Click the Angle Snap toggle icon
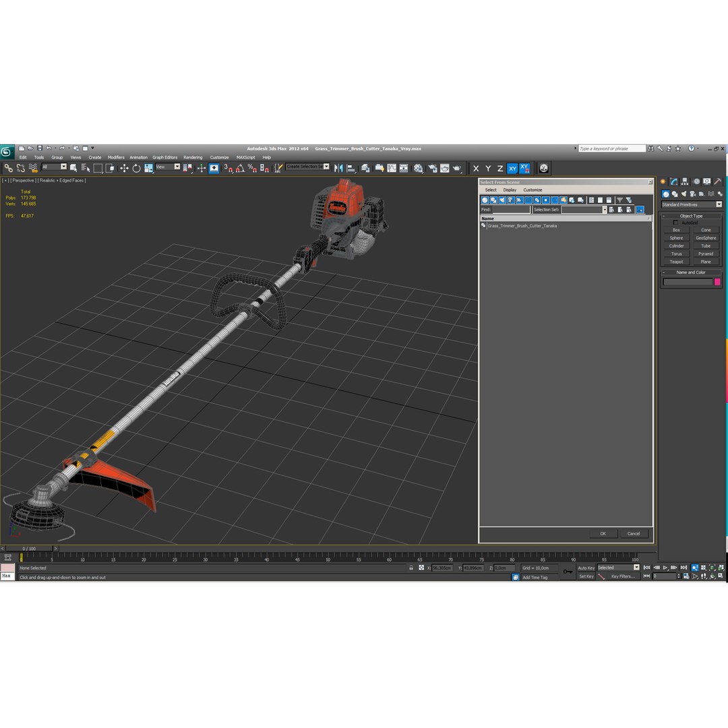The image size is (728, 728). [240, 168]
